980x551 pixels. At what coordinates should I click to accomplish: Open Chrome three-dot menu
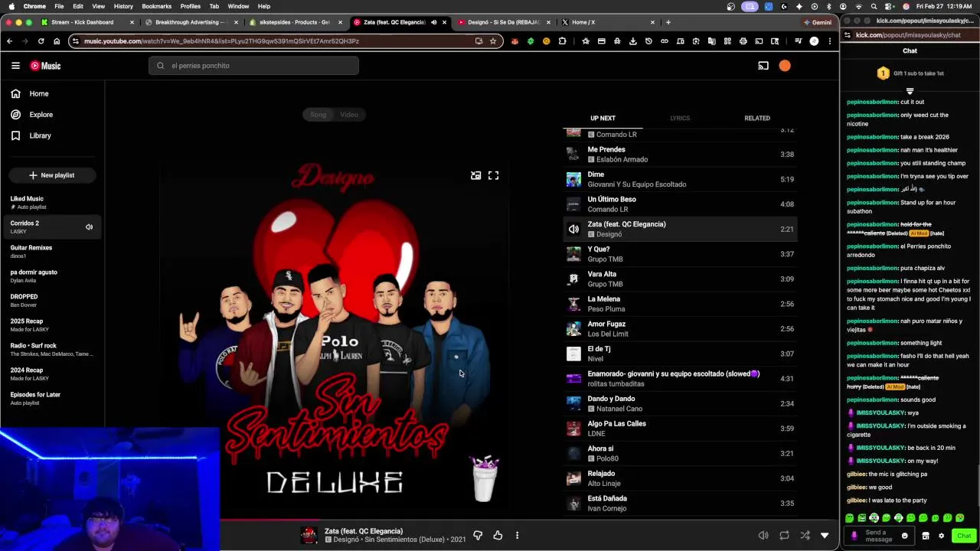(x=830, y=41)
